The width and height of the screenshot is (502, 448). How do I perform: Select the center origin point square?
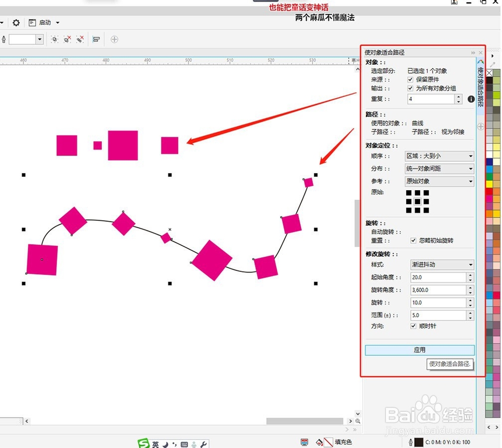pyautogui.click(x=418, y=202)
